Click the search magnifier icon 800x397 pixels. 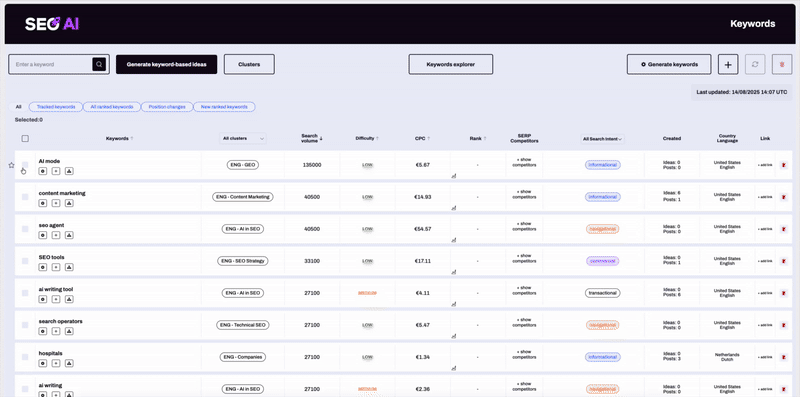coord(99,64)
